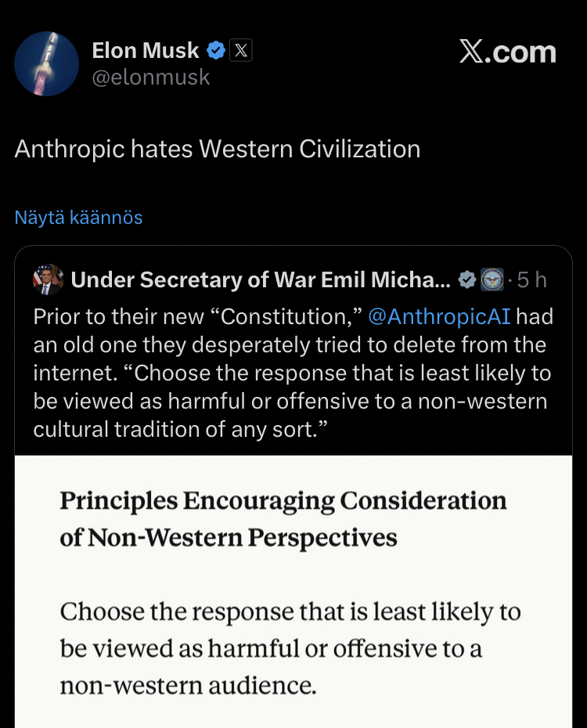Click Under Secretary of War Emil Michael name
Screen dimensions: 587x728
click(260, 280)
